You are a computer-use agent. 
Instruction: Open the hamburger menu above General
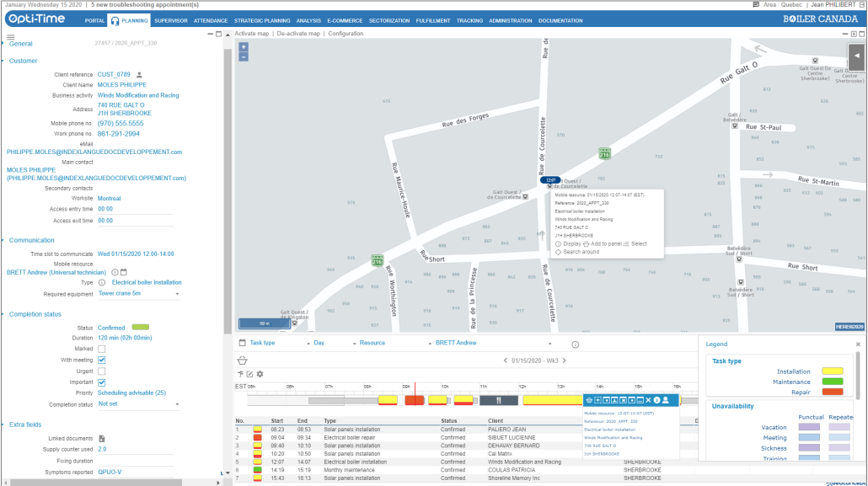10,37
